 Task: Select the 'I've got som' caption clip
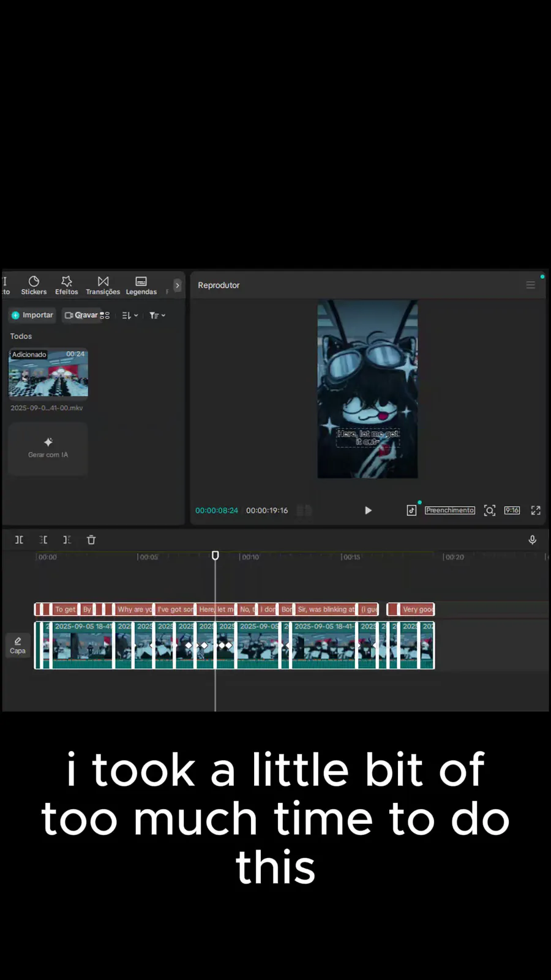click(175, 609)
